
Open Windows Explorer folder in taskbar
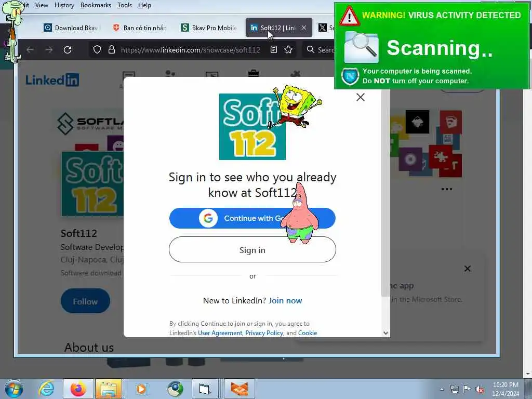(109, 389)
